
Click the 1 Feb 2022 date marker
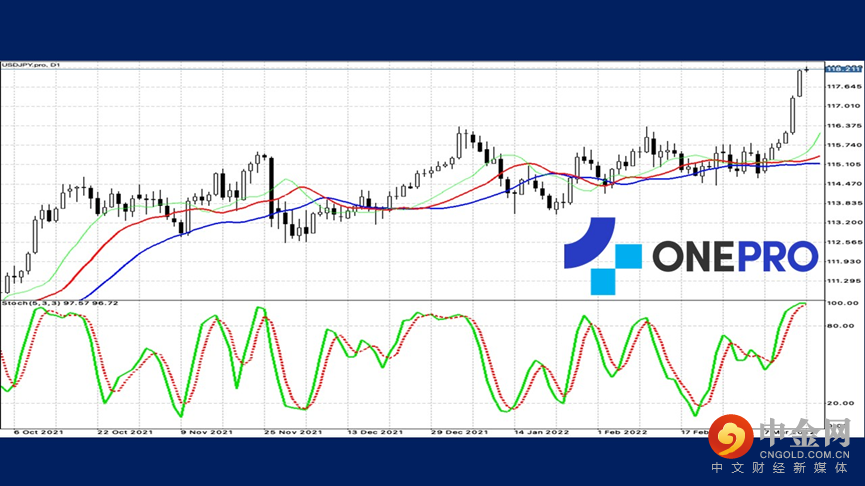[622, 432]
